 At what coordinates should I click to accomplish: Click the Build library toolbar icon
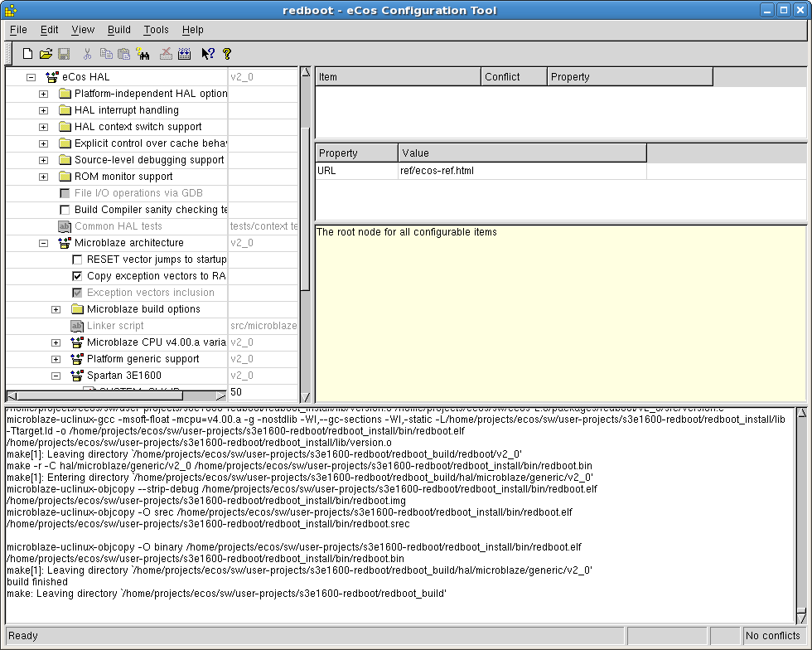click(x=184, y=54)
